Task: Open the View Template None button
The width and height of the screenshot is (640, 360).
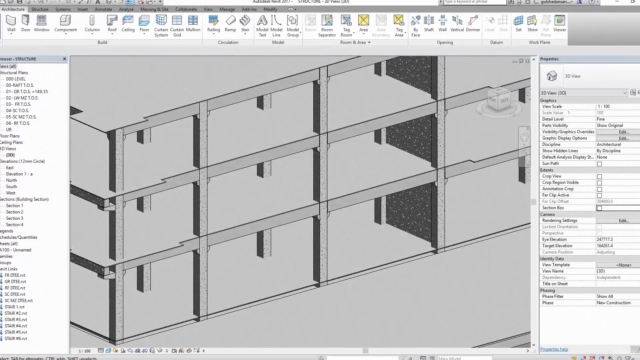Action: pyautogui.click(x=618, y=265)
